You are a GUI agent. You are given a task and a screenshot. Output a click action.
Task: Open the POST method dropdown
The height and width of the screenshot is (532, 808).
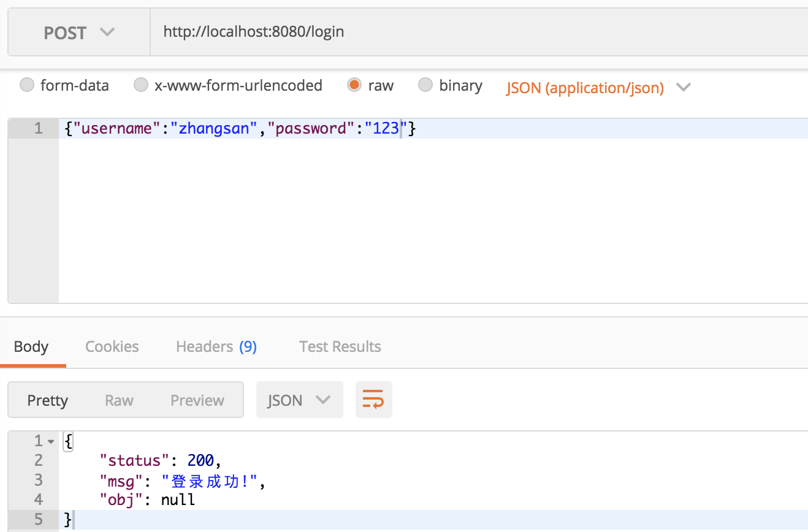(x=78, y=32)
